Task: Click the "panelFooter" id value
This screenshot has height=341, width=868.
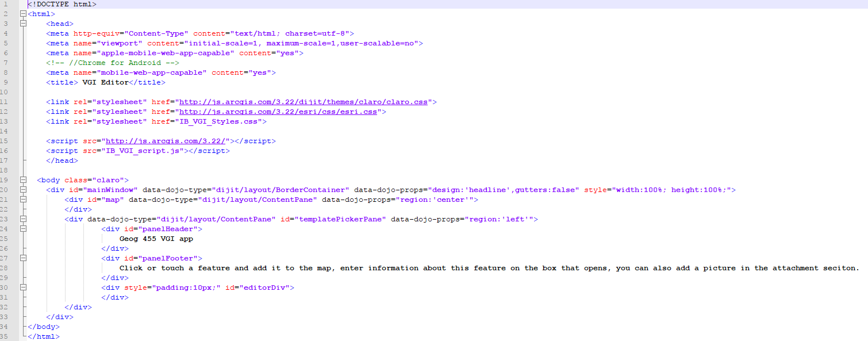Action: pyautogui.click(x=168, y=258)
